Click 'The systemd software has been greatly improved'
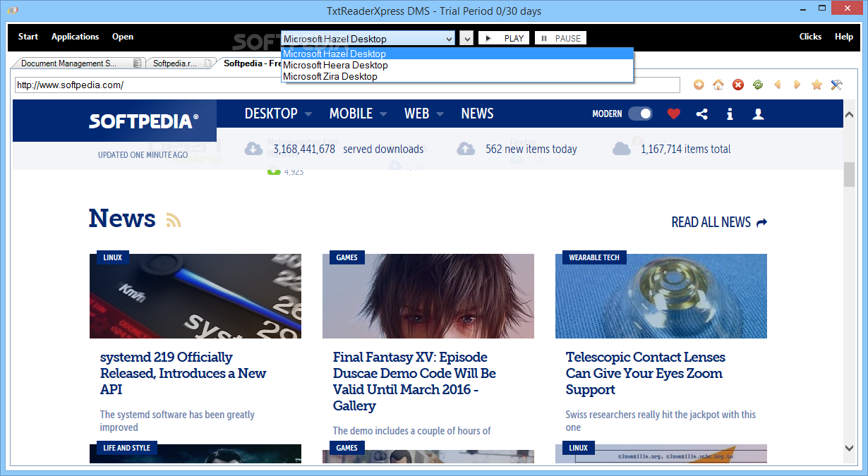The height and width of the screenshot is (476, 868). [x=177, y=421]
